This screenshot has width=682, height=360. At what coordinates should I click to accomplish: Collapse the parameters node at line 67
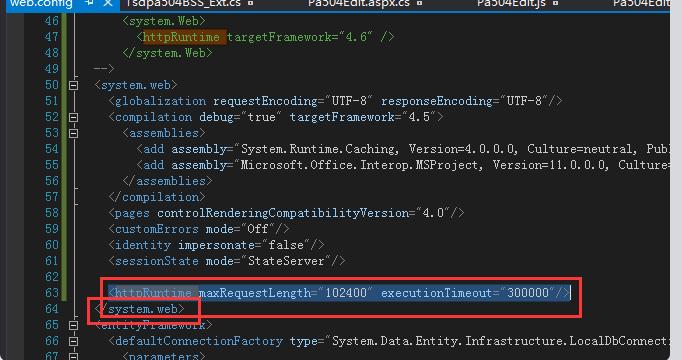click(x=74, y=357)
